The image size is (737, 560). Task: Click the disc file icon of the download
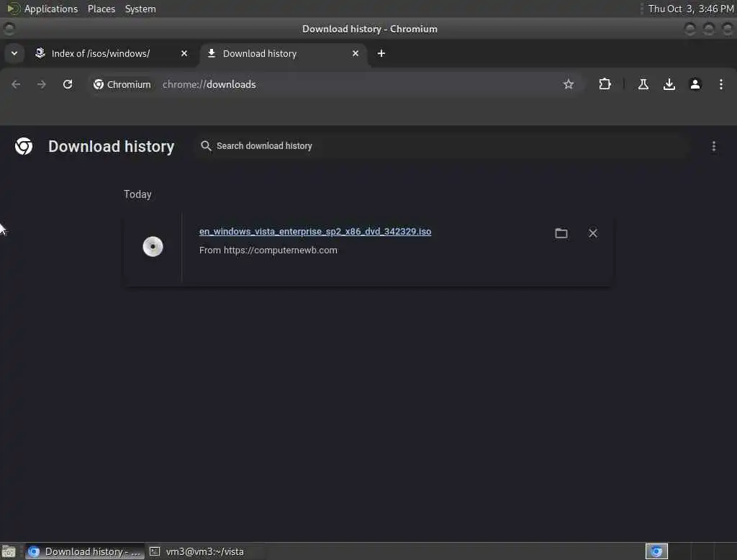(x=153, y=247)
